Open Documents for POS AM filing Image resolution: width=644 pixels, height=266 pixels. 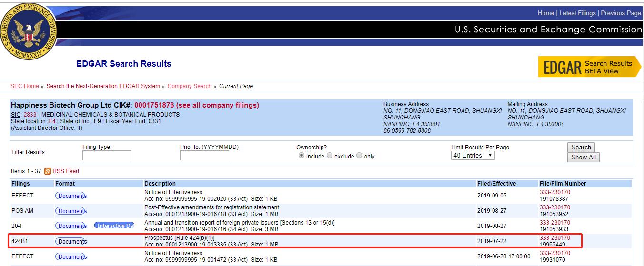pos(71,211)
